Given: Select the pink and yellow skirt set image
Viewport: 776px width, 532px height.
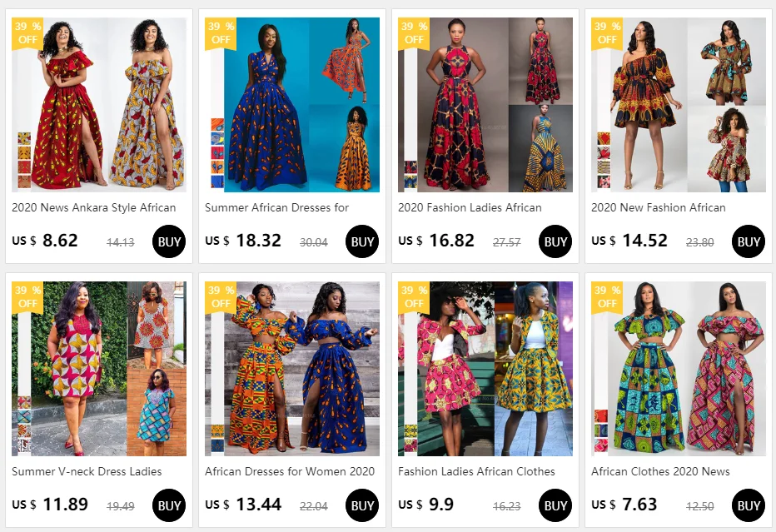Looking at the screenshot, I should tap(485, 369).
